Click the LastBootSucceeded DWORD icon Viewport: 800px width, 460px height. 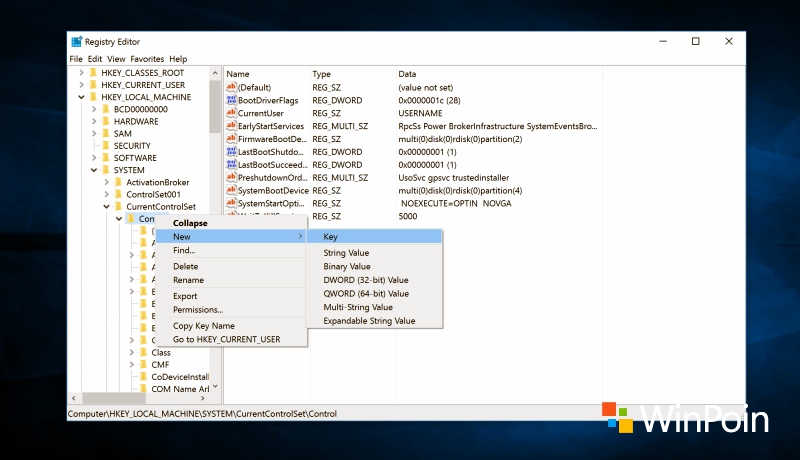coord(231,164)
